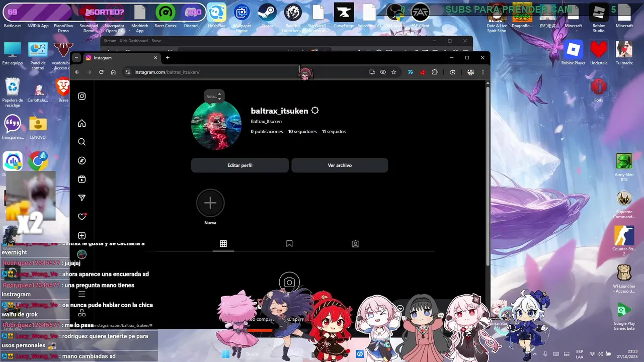Open the Brave desktop shortcut
This screenshot has width=644, height=362.
[x=63, y=90]
